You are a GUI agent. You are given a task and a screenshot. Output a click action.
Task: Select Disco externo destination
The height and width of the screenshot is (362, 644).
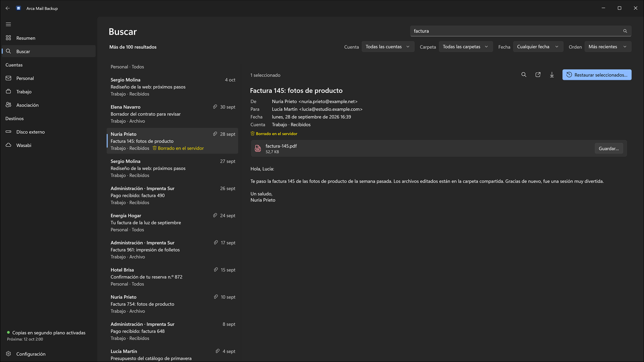click(49, 132)
